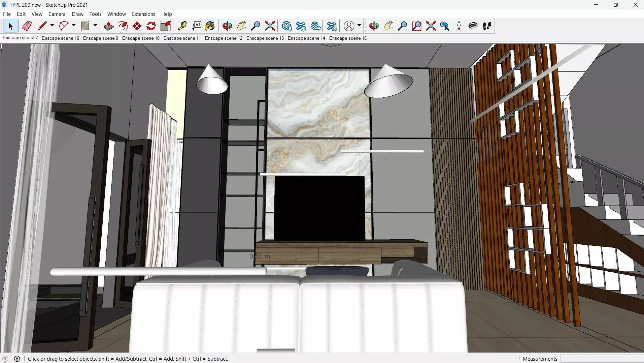
Task: Click the Zoom icon before Zoom Window
Action: (402, 26)
